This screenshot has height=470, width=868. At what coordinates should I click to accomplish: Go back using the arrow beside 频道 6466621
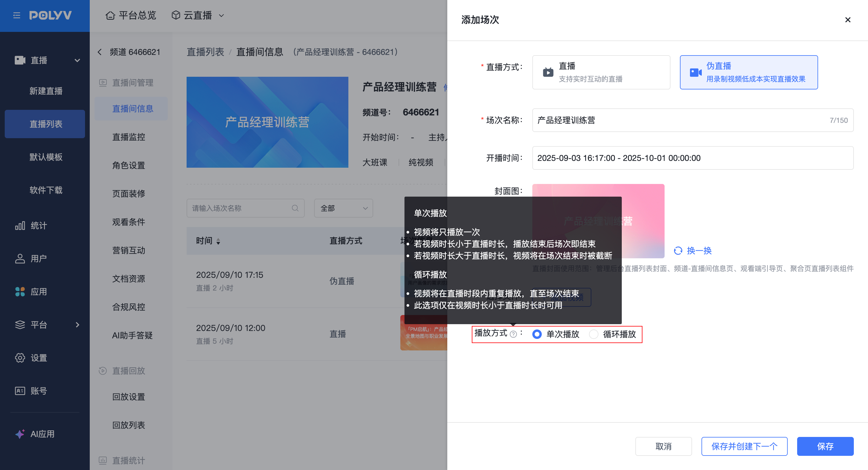point(99,52)
